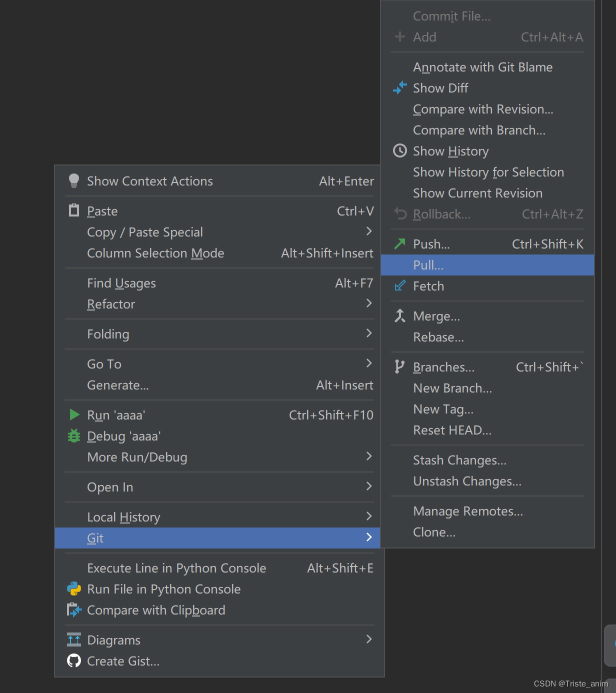The height and width of the screenshot is (693, 616).
Task: Click the Branches fork icon
Action: tap(399, 366)
